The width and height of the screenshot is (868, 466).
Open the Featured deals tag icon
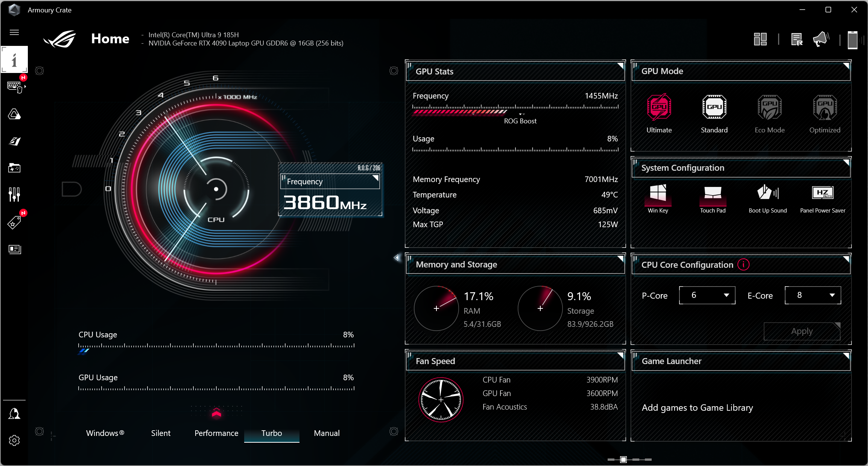(14, 222)
